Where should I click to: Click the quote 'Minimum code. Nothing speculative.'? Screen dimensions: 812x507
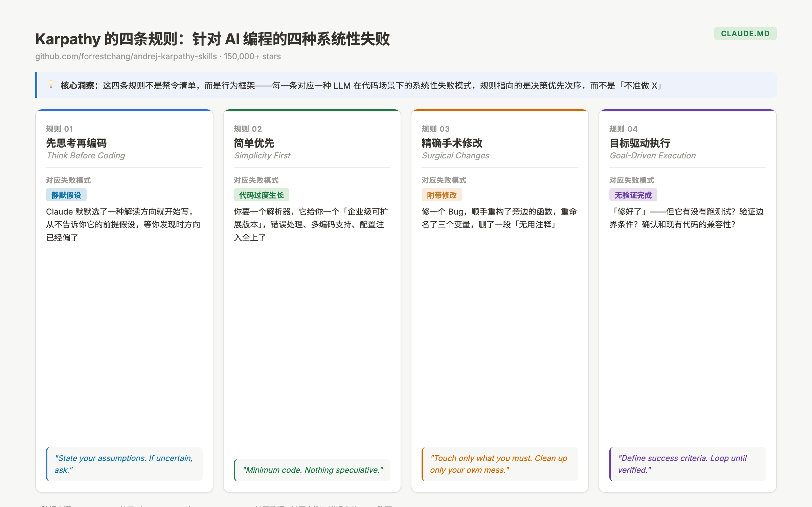(x=312, y=470)
